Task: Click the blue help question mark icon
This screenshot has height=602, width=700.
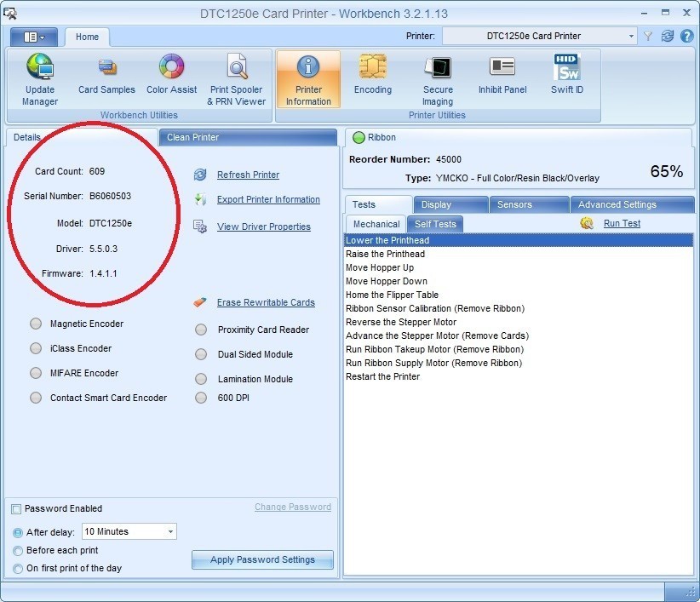Action: 686,36
